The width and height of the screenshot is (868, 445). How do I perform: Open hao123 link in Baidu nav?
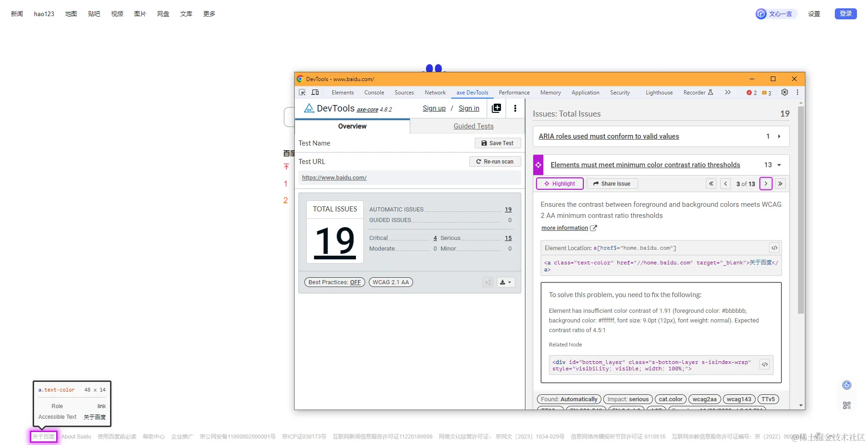click(44, 14)
